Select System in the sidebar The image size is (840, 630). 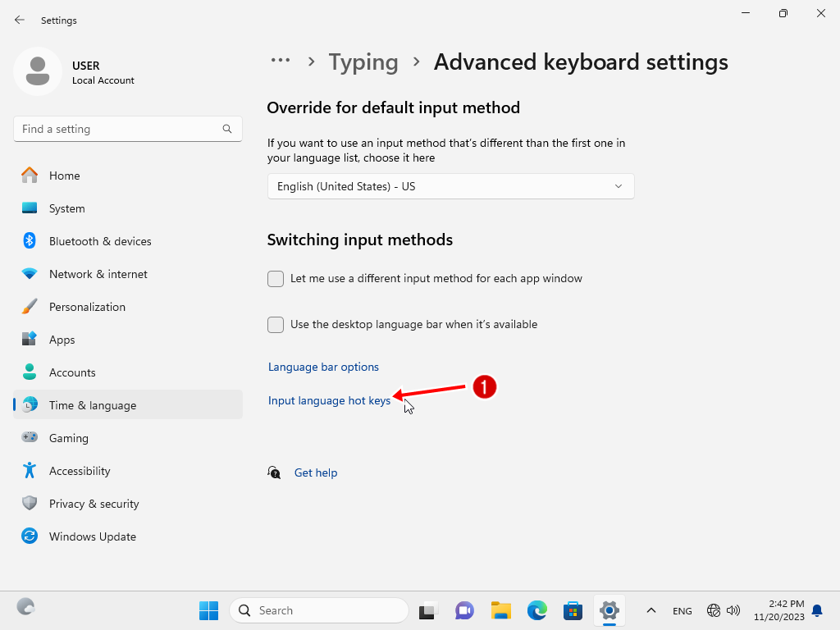click(x=66, y=208)
